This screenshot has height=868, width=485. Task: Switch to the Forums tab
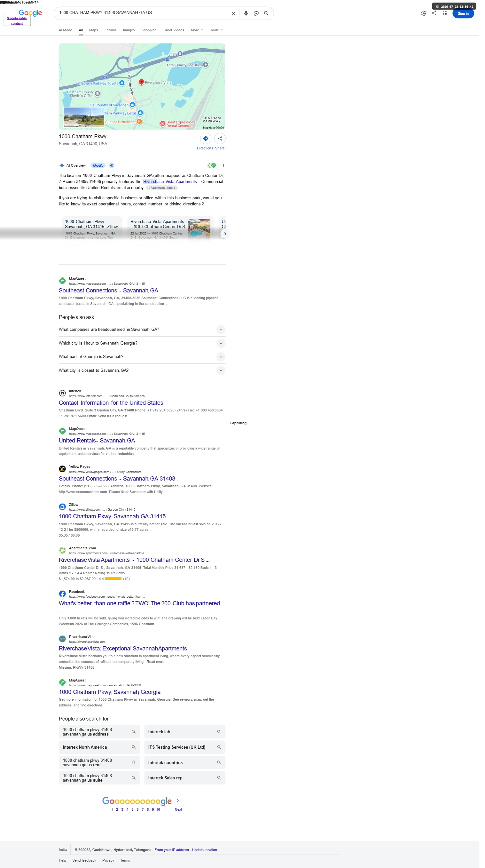click(x=111, y=30)
